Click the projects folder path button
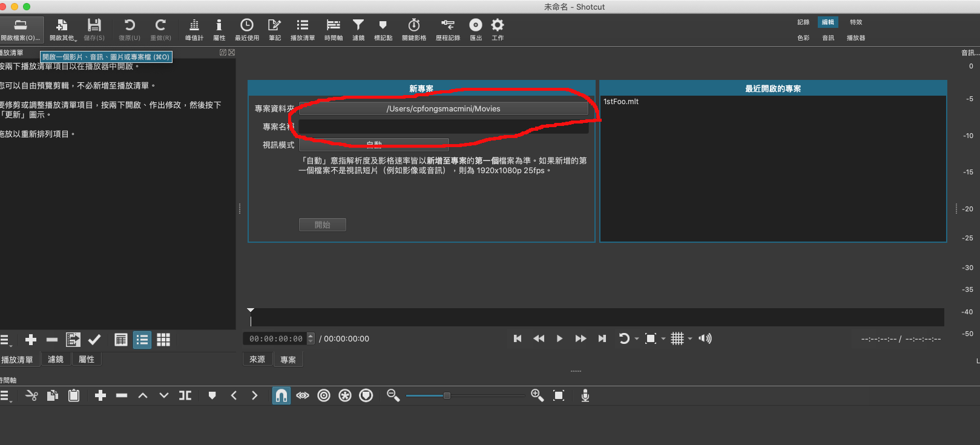 click(443, 109)
